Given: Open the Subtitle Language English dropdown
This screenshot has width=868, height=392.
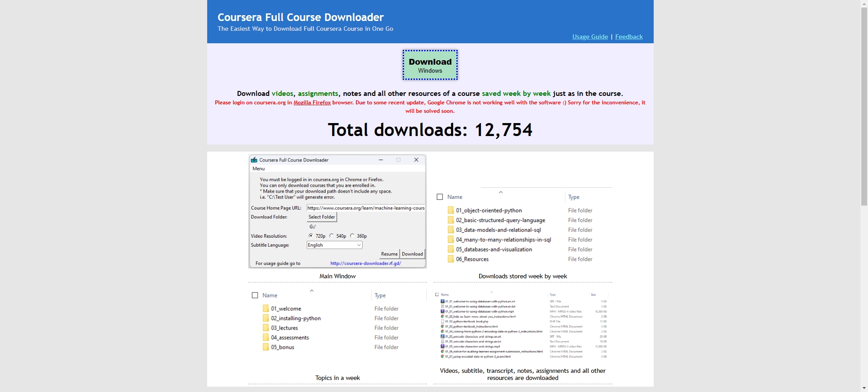Looking at the screenshot, I should (334, 245).
